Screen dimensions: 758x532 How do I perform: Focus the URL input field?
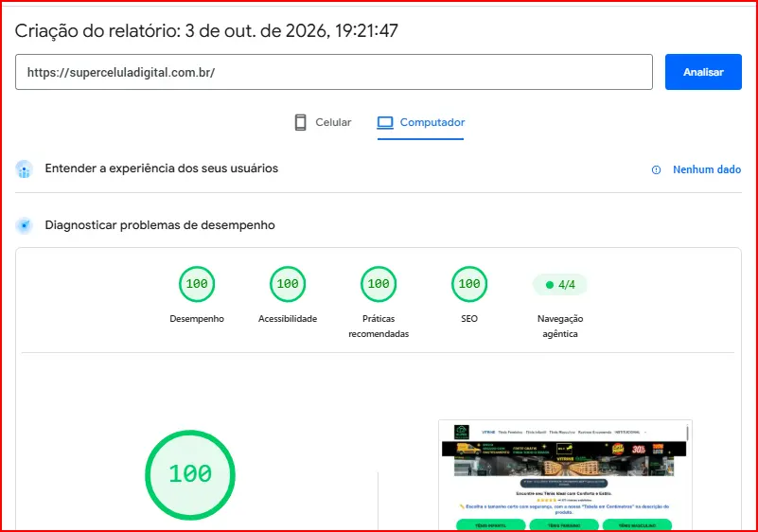coord(333,72)
